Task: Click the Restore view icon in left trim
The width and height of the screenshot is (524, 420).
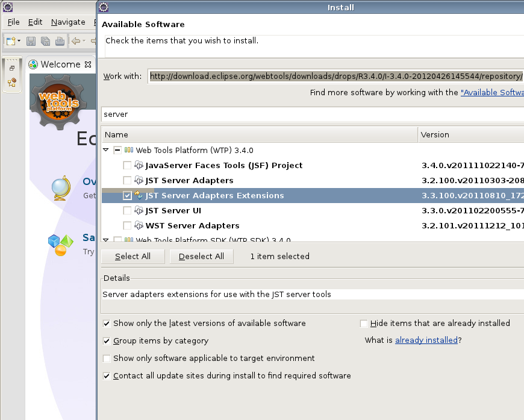Action: [11, 68]
